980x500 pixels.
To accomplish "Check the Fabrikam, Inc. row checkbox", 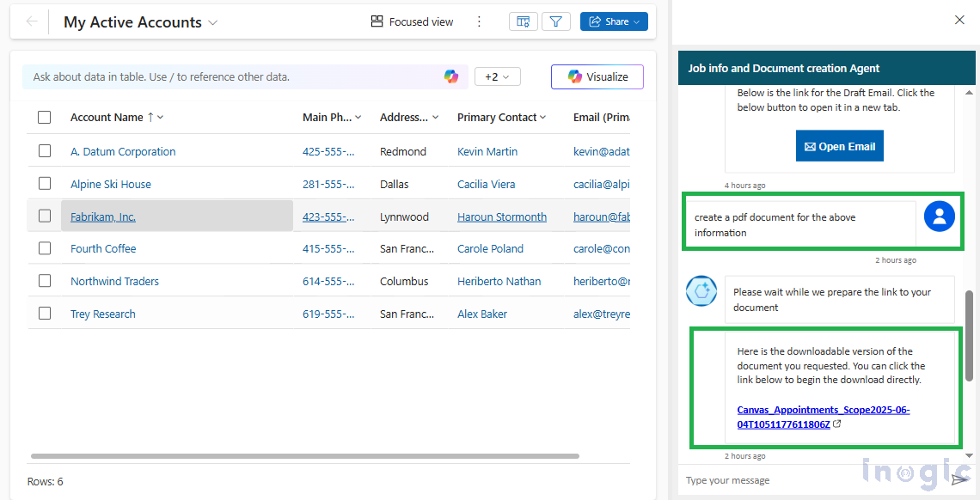I will coord(45,216).
